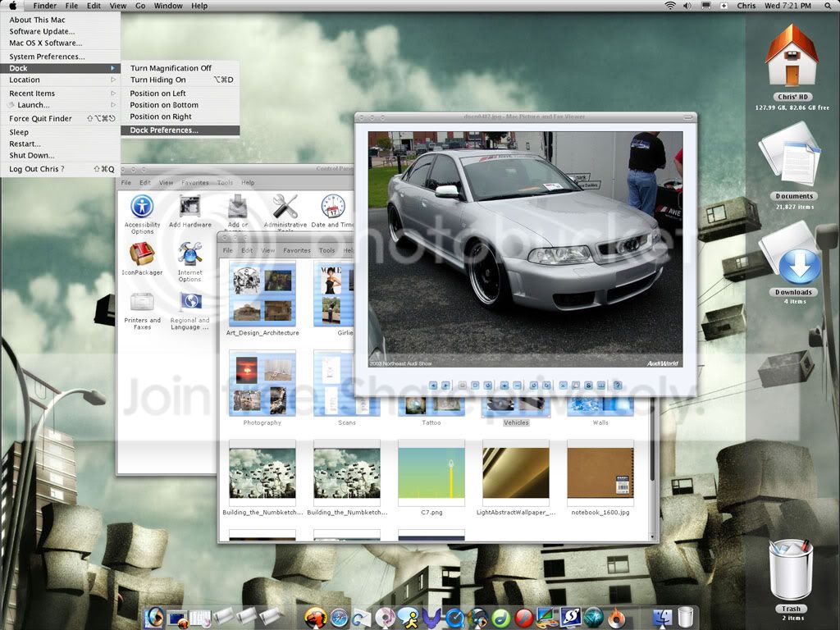Screen dimensions: 840x630
Task: Click Wi-Fi status icon in menu bar
Action: pos(670,6)
